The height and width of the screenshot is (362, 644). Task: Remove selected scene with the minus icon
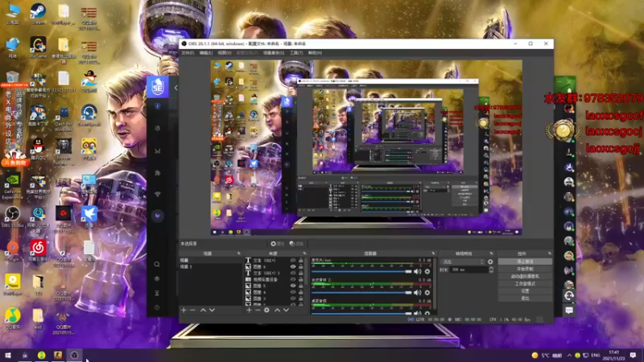[x=192, y=311]
